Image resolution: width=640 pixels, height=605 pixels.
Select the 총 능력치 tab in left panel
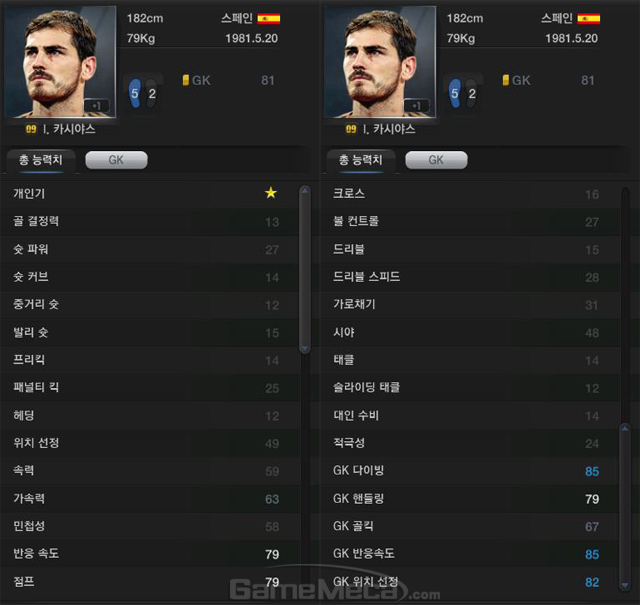[40, 160]
